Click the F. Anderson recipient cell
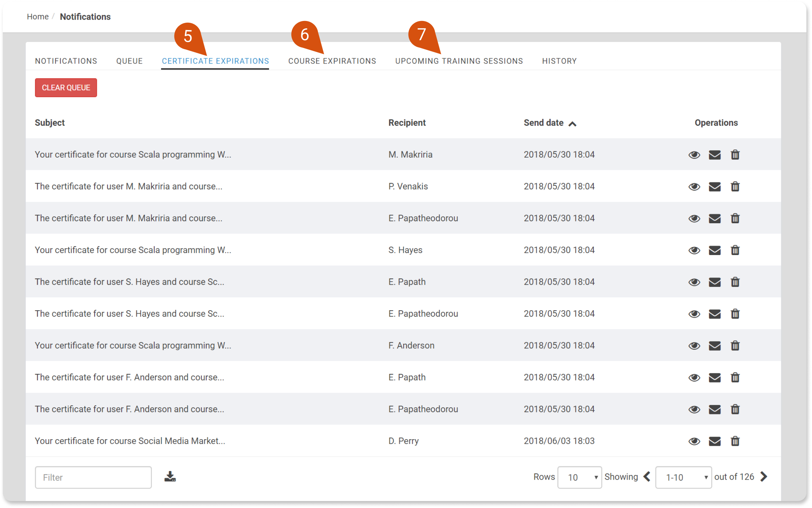Viewport: 812px width, 508px height. 411,345
